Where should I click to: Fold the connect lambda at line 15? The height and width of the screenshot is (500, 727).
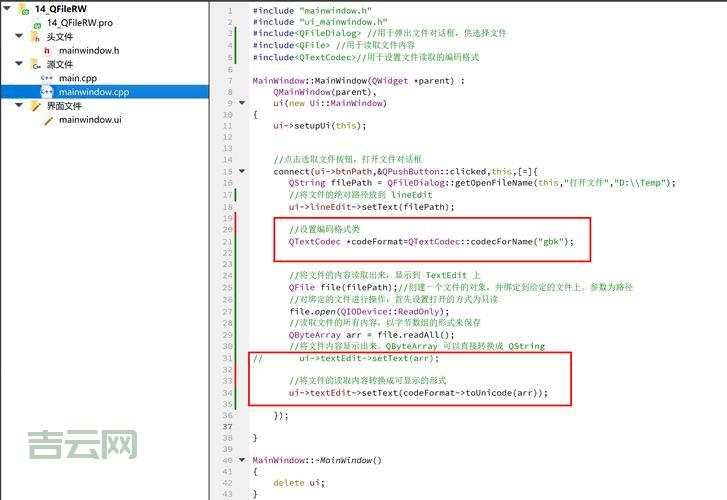tap(242, 171)
